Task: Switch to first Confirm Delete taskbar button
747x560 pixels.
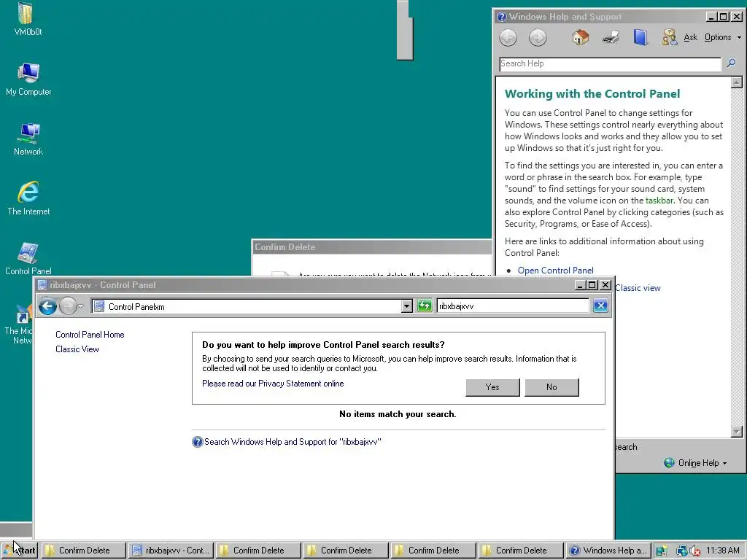Action: (x=83, y=551)
